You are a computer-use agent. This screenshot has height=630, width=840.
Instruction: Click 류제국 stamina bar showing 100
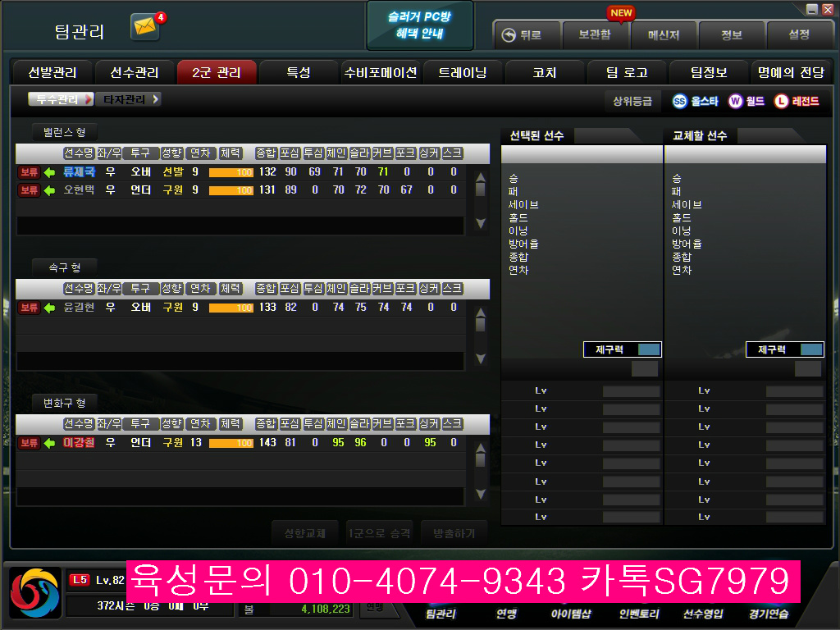pos(231,172)
